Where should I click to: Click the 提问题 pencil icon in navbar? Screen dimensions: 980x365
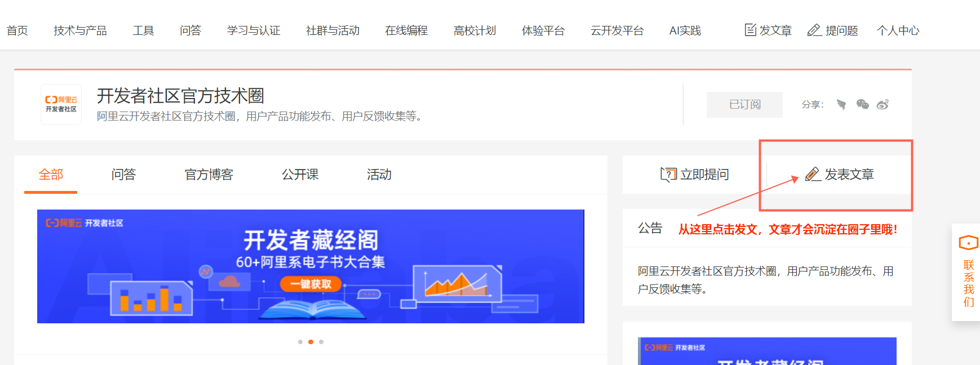click(814, 30)
